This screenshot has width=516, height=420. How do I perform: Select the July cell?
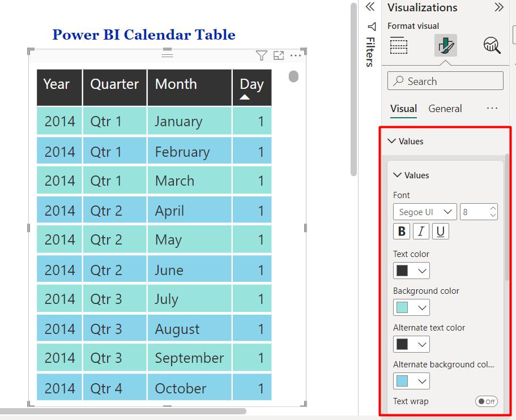click(190, 299)
